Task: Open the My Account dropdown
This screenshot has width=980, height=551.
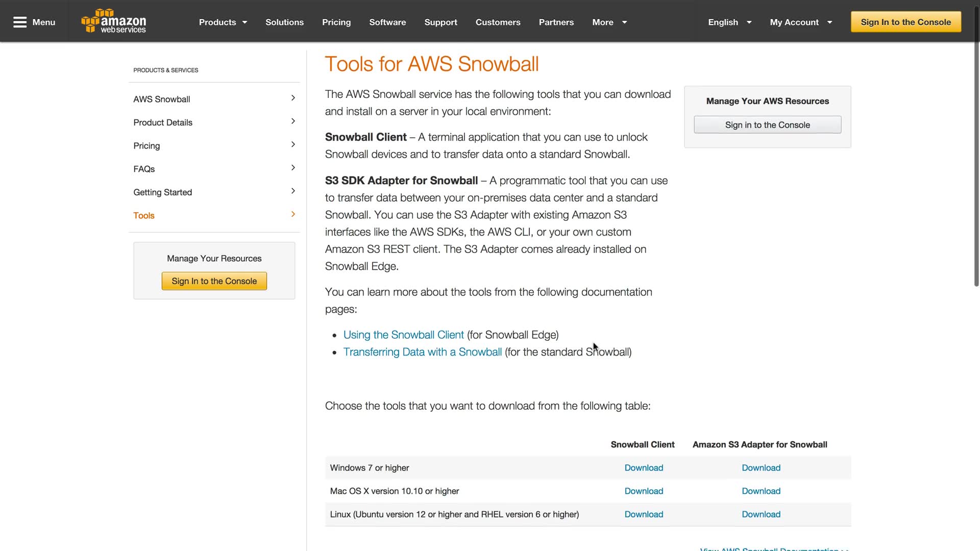Action: click(x=800, y=22)
